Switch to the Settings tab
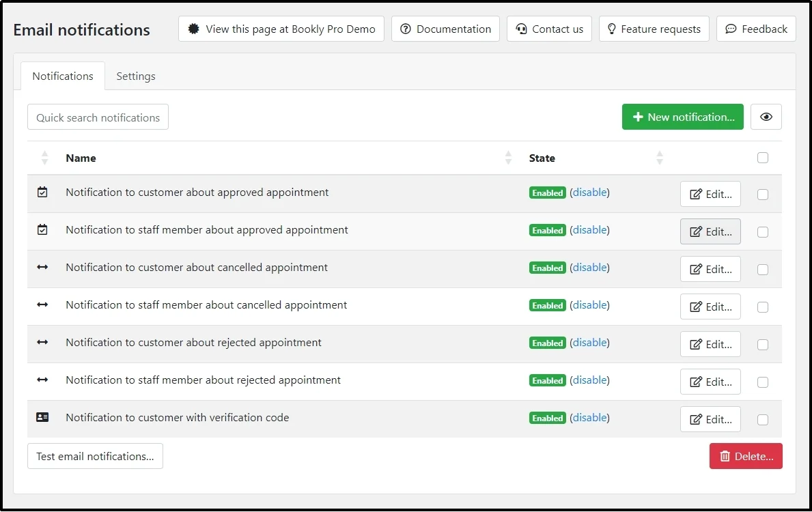Screen dimensions: 812x512 point(135,76)
